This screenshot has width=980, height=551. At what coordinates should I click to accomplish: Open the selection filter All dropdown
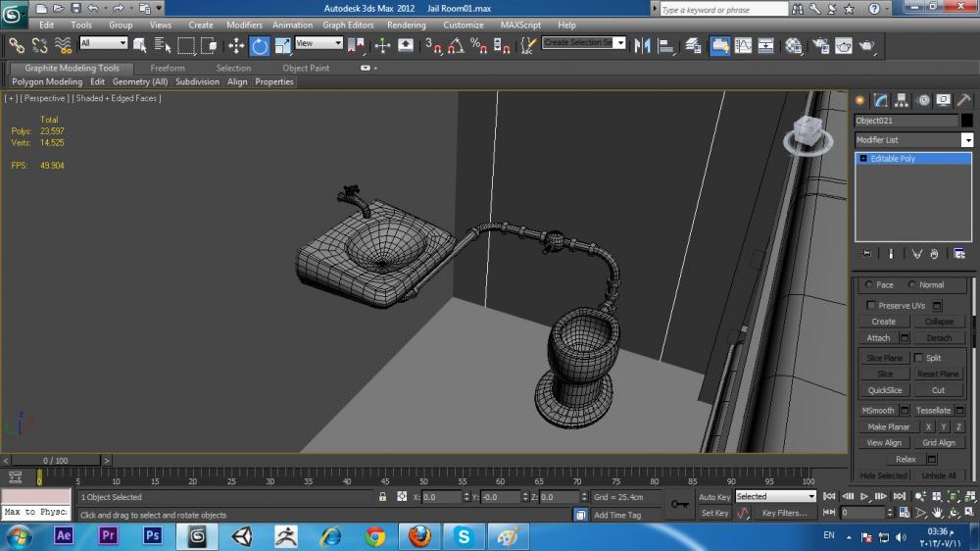pos(104,43)
